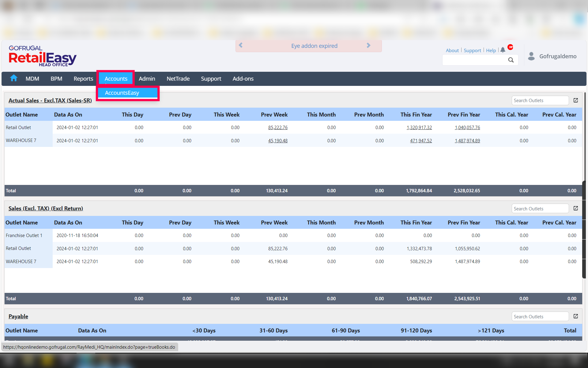Click the Actual Sales Excl.TAX heading link
This screenshot has width=588, height=368.
coord(50,100)
